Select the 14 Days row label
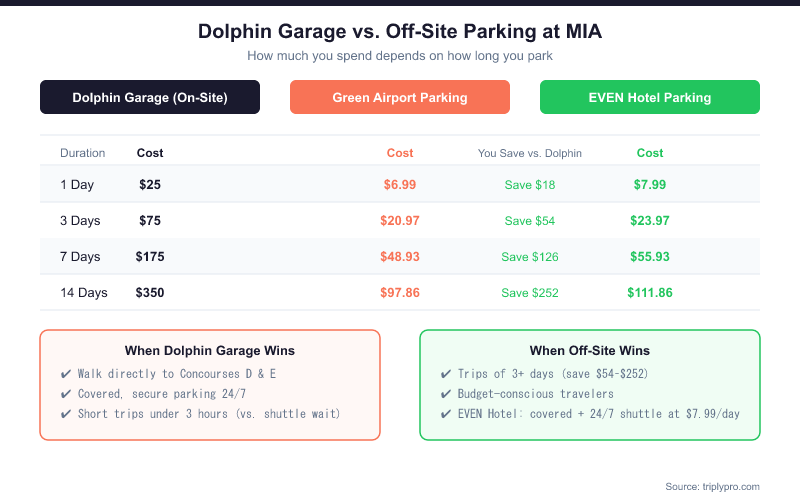 [x=86, y=293]
